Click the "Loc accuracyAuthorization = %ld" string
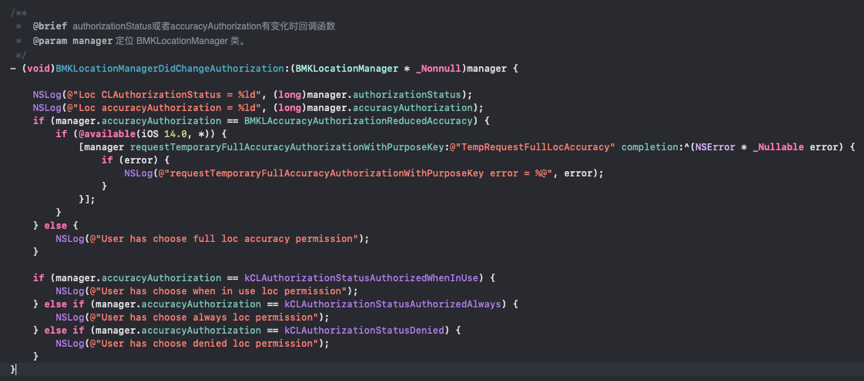 163,107
